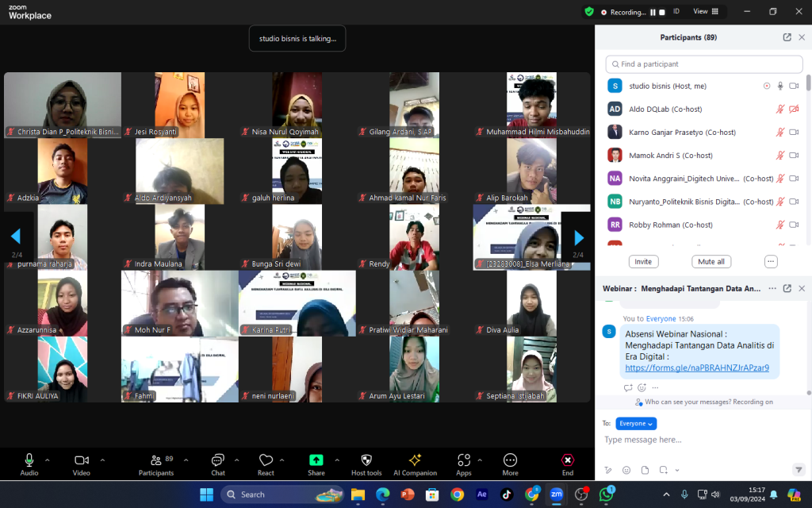Close the Participants panel
This screenshot has height=508, width=812.
802,37
